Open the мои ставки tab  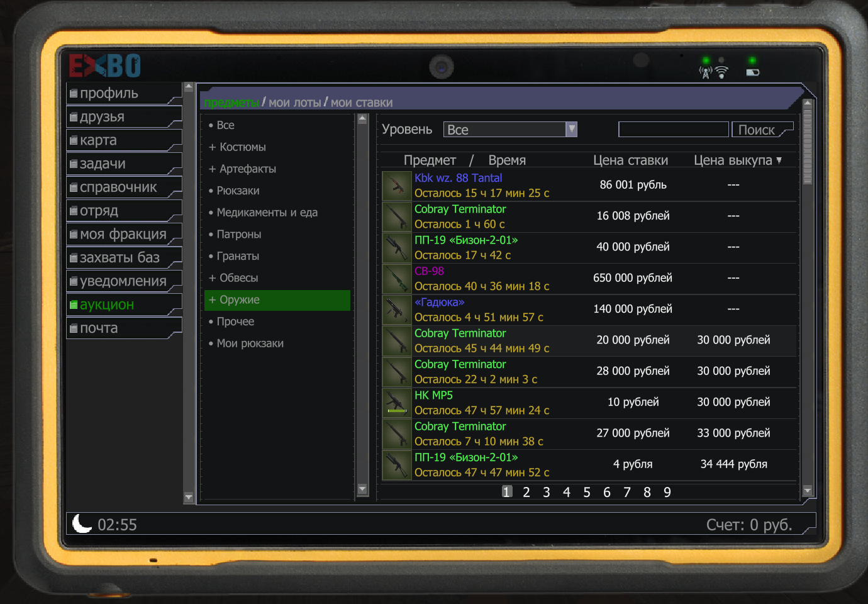click(362, 103)
